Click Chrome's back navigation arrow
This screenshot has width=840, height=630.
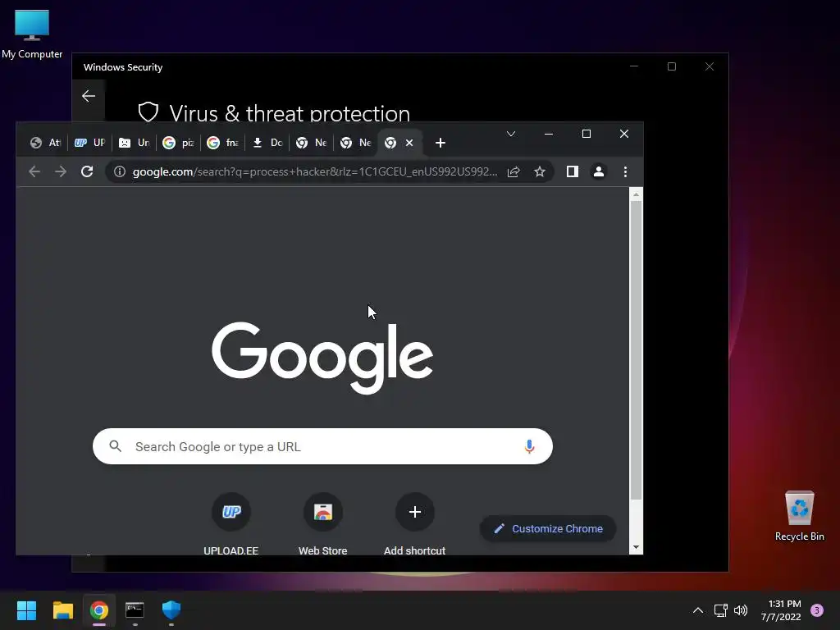pos(34,171)
